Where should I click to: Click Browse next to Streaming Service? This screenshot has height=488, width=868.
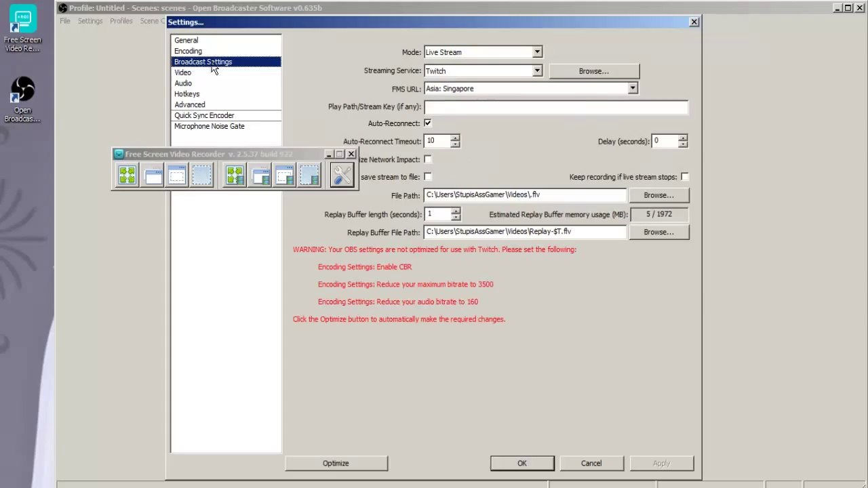click(x=593, y=71)
